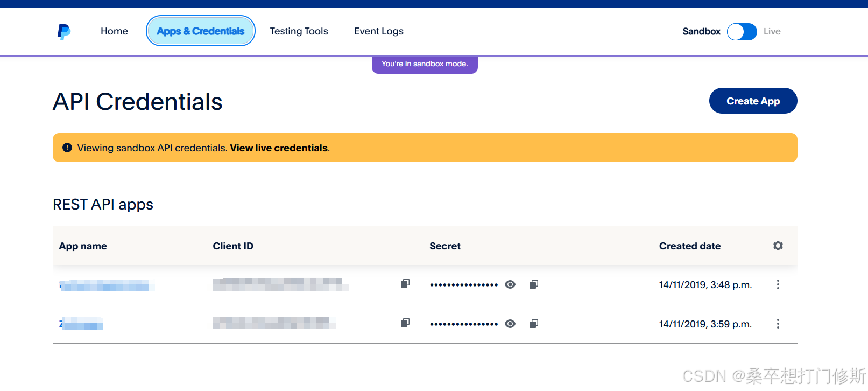Open the Apps & Credentials tab
The image size is (868, 391).
click(201, 31)
